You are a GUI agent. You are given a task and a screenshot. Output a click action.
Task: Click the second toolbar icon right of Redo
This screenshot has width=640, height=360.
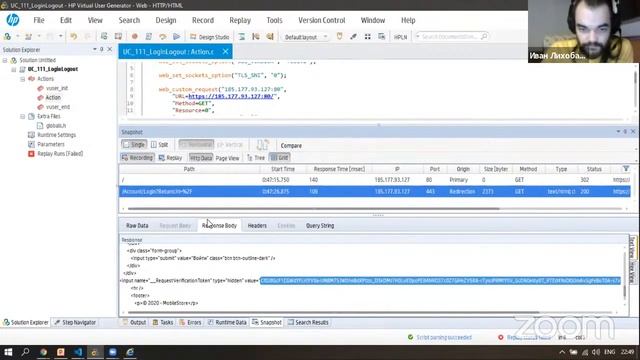click(x=118, y=37)
